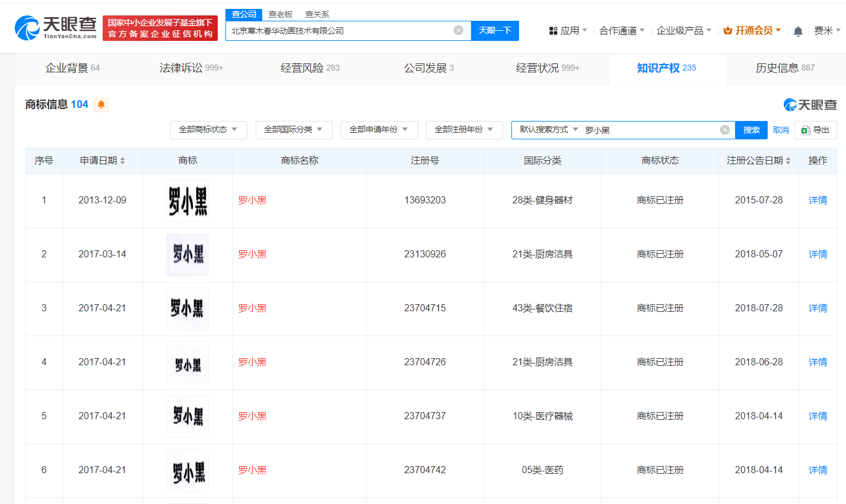Viewport: 846px width, 504px height.
Task: Open 详情 for trademark 23704737
Action: 818,416
